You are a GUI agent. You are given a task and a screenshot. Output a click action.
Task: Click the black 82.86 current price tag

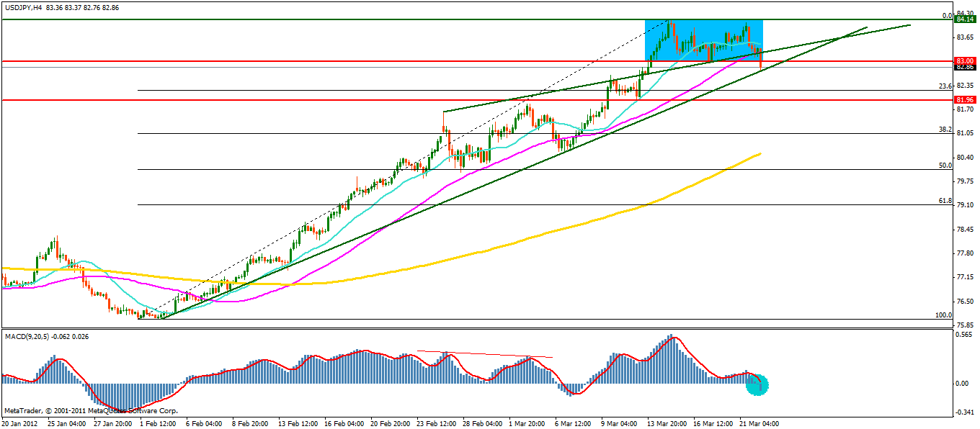point(964,67)
